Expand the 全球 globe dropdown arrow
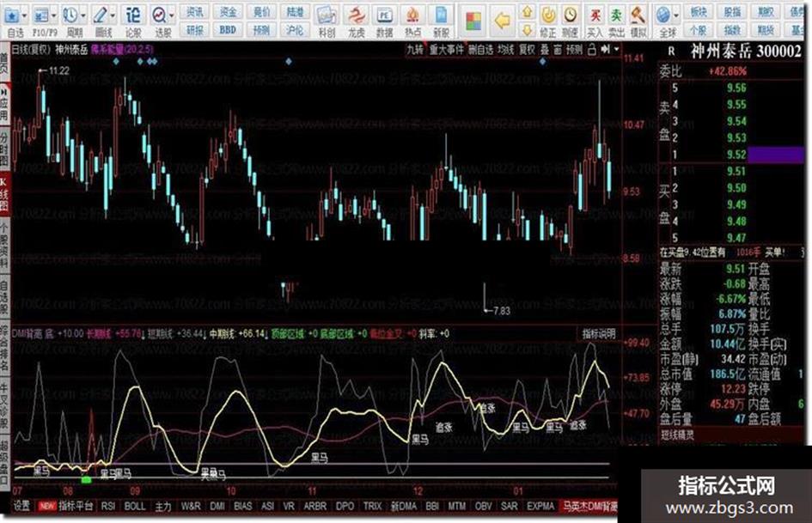Viewport: 812px width, 523px height. pyautogui.click(x=676, y=15)
